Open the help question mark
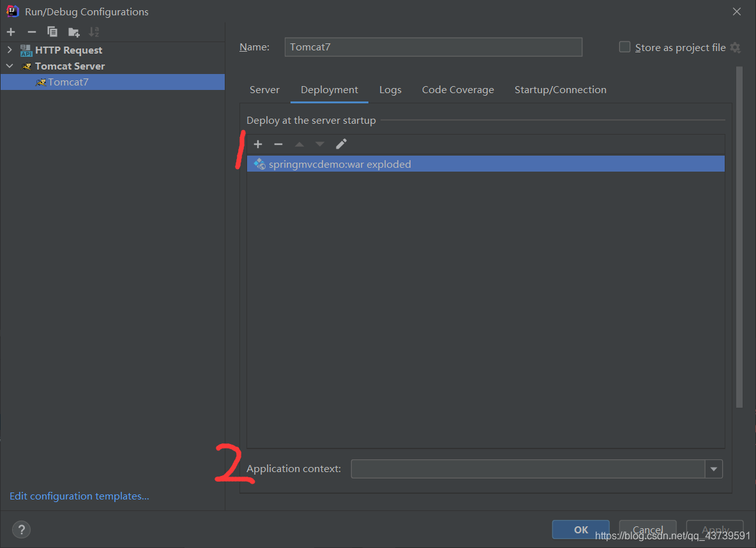The image size is (756, 548). pos(21,529)
